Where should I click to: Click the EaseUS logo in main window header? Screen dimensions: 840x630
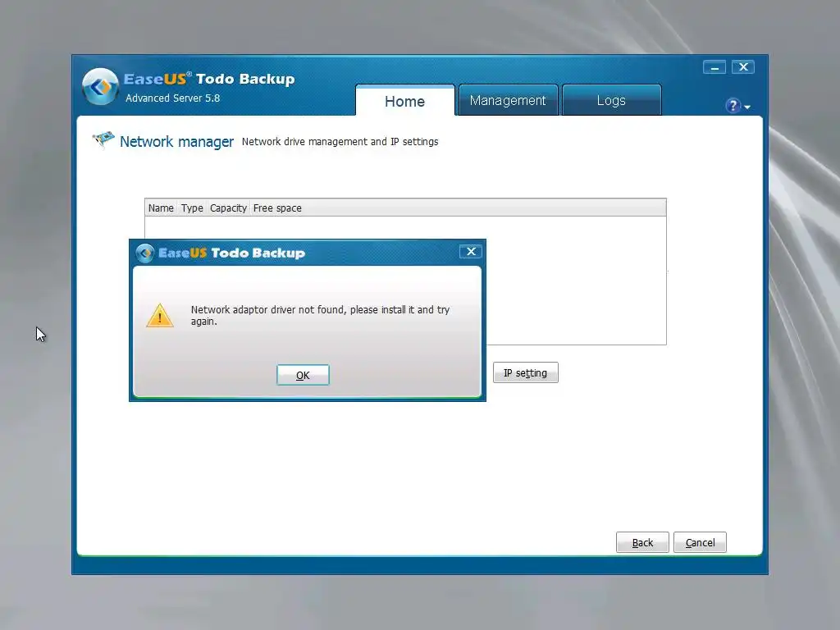[x=100, y=86]
